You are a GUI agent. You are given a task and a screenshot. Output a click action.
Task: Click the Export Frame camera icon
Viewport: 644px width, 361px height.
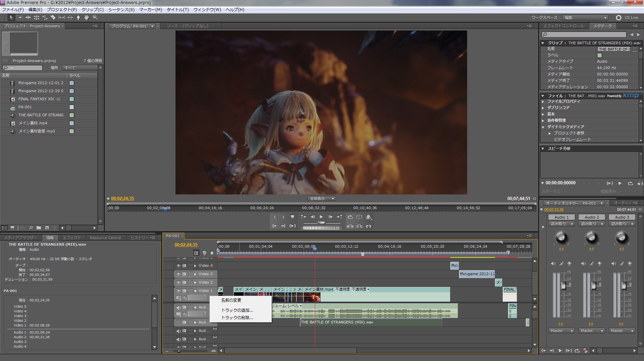tap(368, 226)
